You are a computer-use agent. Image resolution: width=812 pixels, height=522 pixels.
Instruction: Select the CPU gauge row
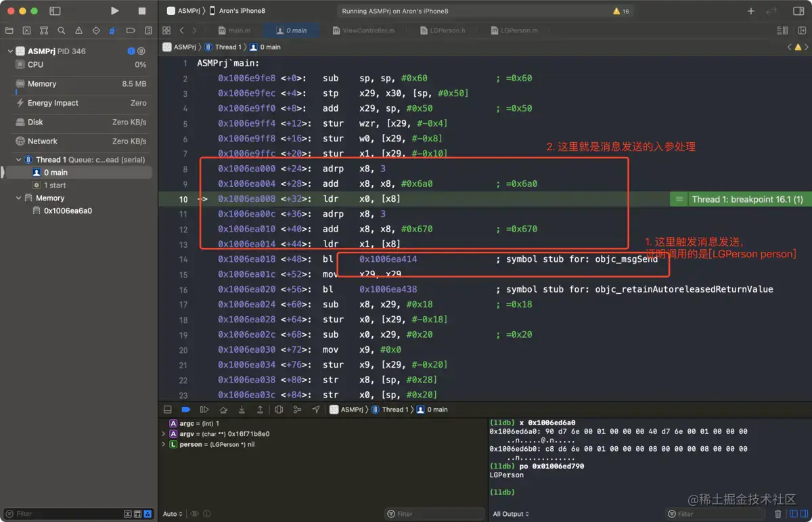(x=79, y=65)
